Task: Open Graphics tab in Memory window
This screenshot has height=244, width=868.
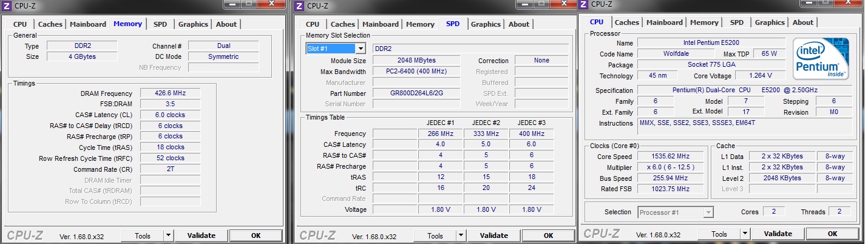Action: coord(193,24)
